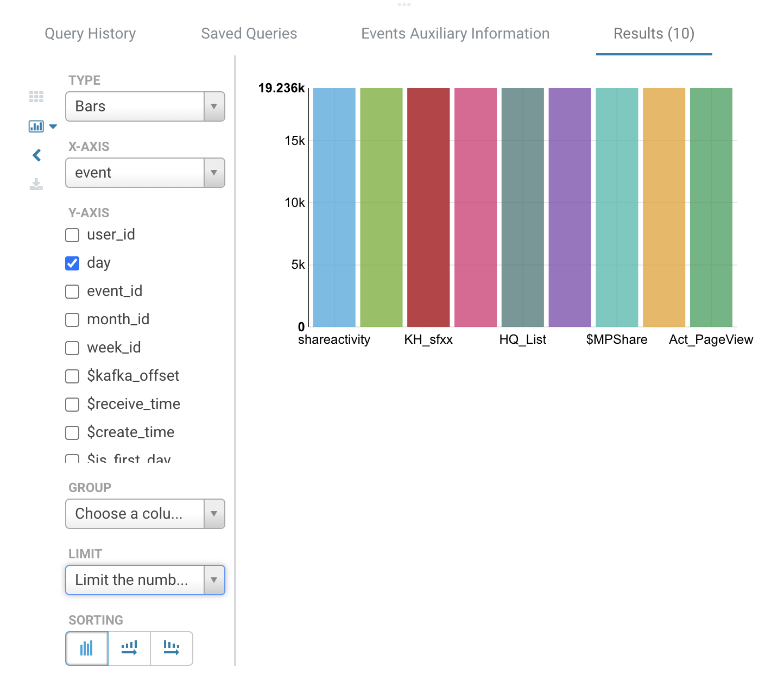Collapse the sidebar with the left chevron
Viewport: 784px width, 693px height.
(36, 155)
